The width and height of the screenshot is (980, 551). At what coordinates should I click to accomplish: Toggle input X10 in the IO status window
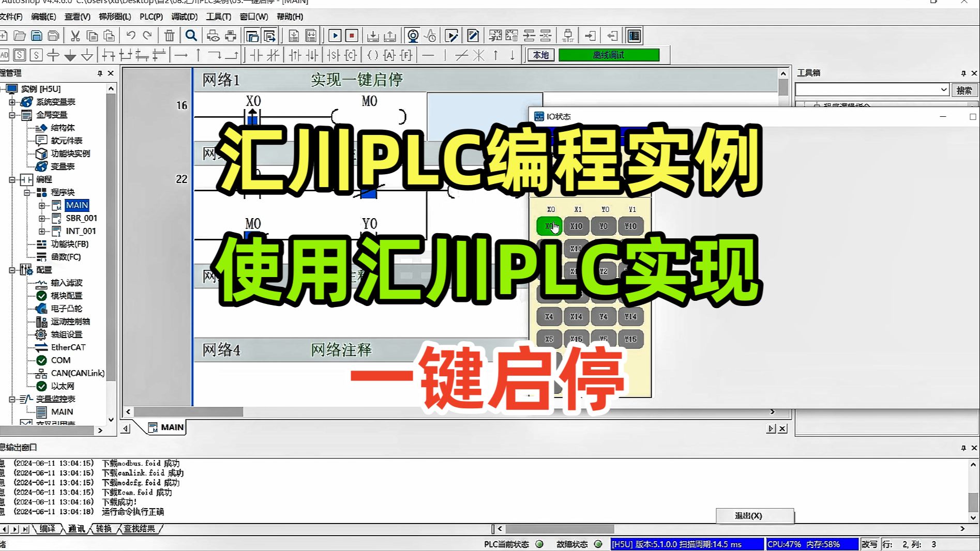pos(576,226)
